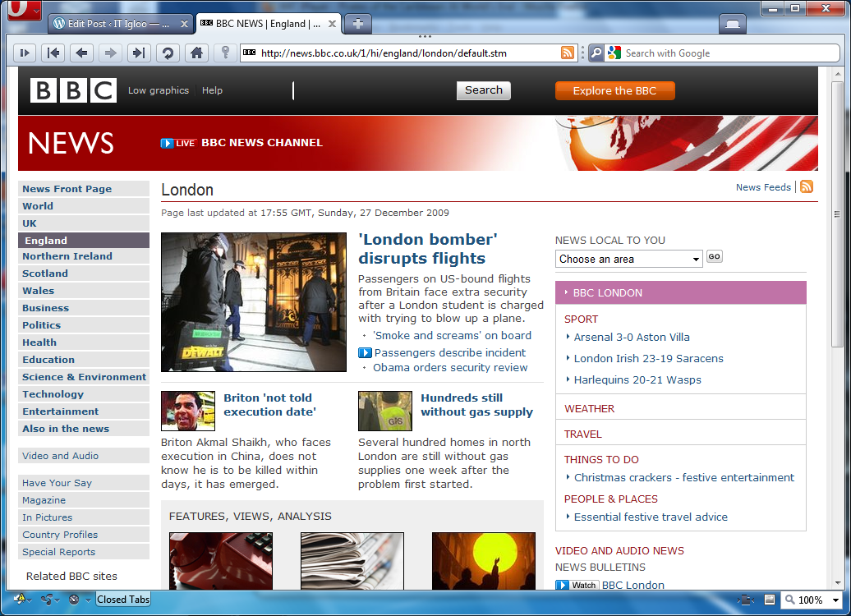Expand the arrow beside the Opera Turbo icon
The height and width of the screenshot is (616, 851).
87,600
